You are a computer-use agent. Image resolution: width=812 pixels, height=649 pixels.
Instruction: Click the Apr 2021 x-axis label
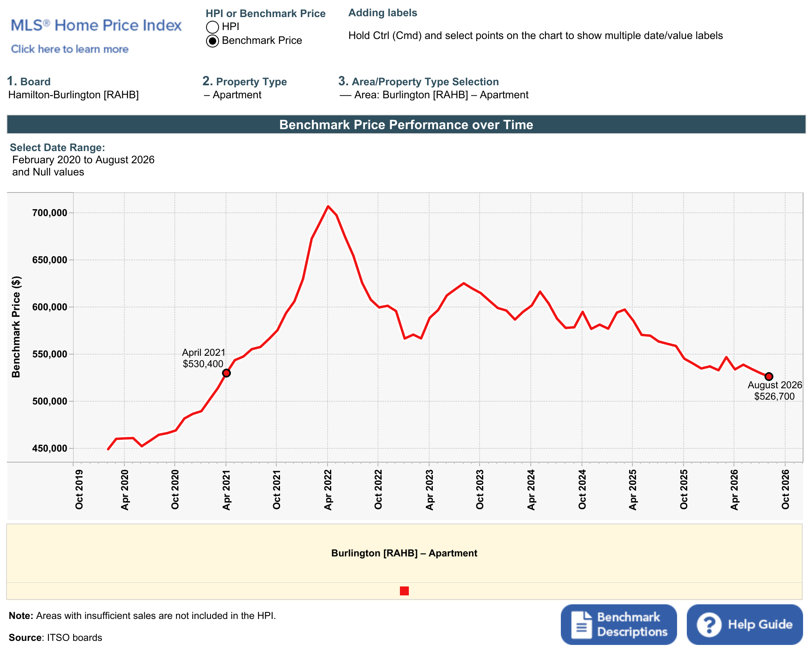click(226, 489)
